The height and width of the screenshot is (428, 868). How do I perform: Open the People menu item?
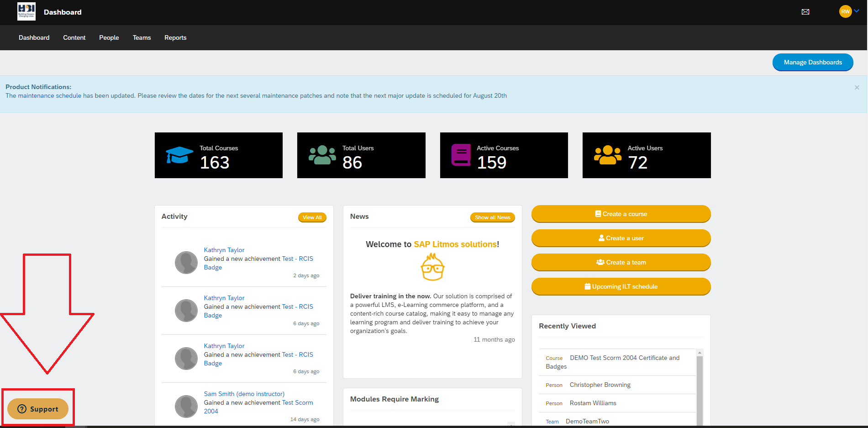(109, 37)
